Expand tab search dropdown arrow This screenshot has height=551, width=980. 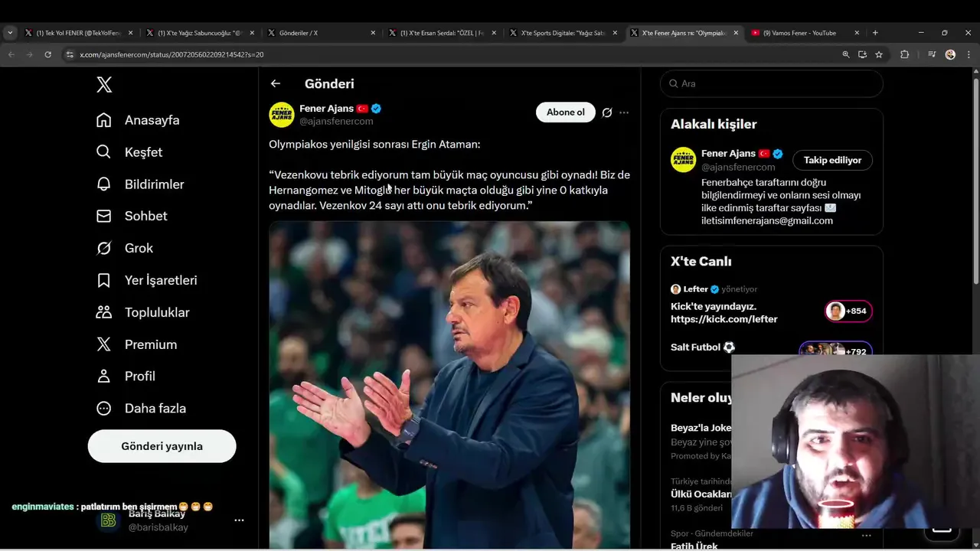pos(10,33)
